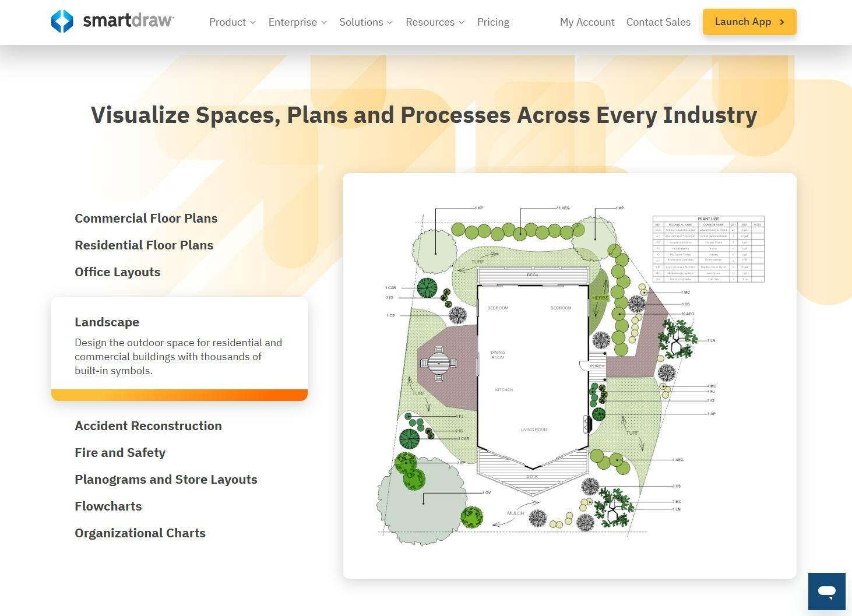Viewport: 852px width, 616px height.
Task: Click the landscape plan preview image
Action: pos(569,375)
